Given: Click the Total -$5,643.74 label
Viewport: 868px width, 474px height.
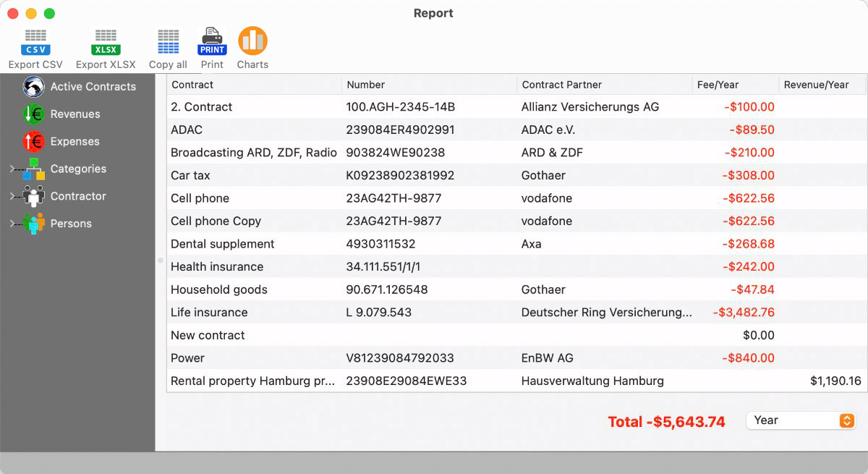Looking at the screenshot, I should click(x=666, y=422).
